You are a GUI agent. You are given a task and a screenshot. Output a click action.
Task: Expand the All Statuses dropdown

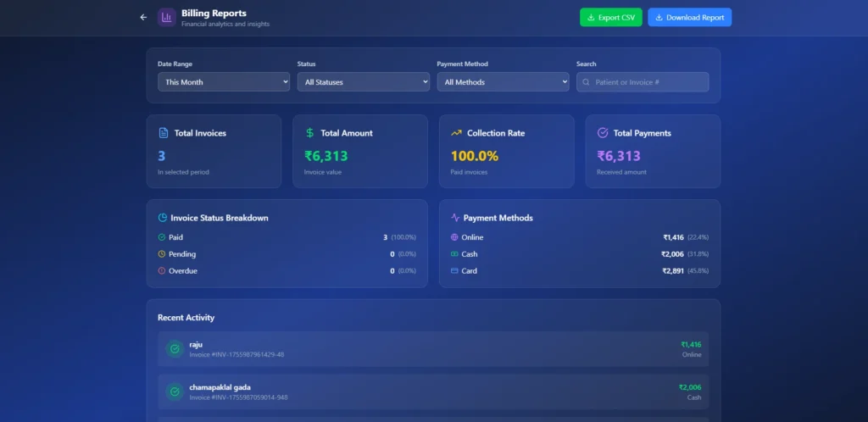click(x=363, y=82)
